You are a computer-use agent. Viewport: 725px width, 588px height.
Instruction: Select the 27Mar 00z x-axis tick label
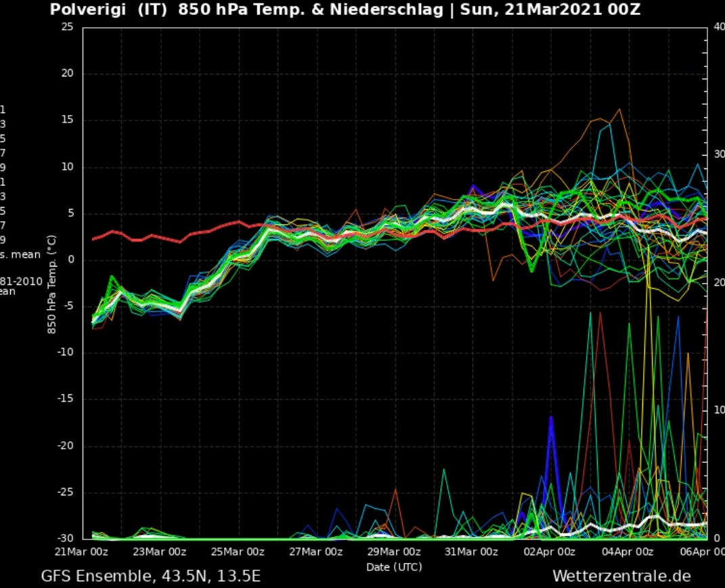click(x=315, y=551)
